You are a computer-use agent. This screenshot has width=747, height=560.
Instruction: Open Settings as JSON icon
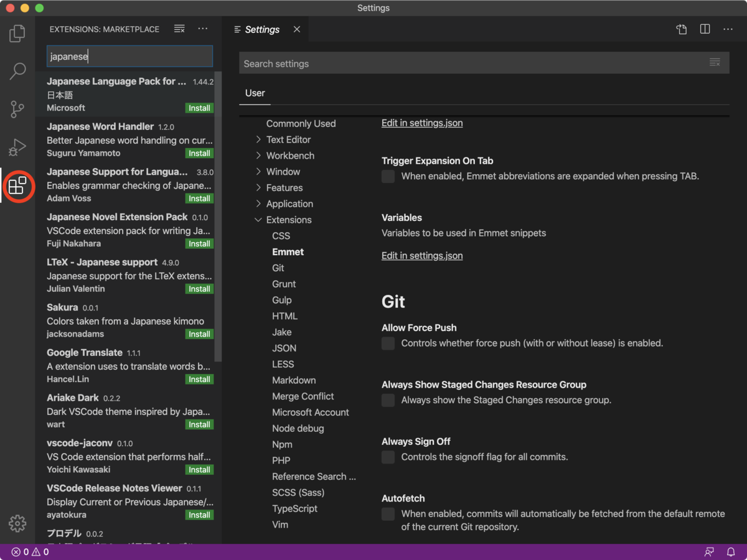(x=682, y=29)
